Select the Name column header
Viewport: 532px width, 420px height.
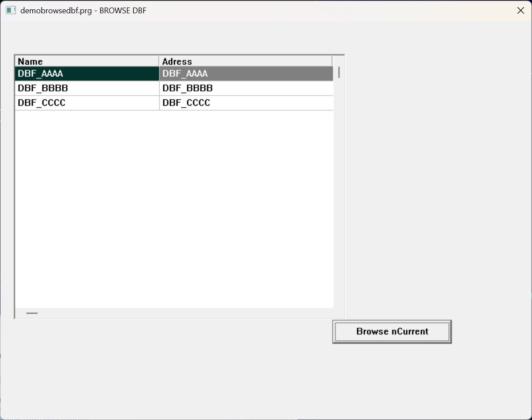click(87, 61)
